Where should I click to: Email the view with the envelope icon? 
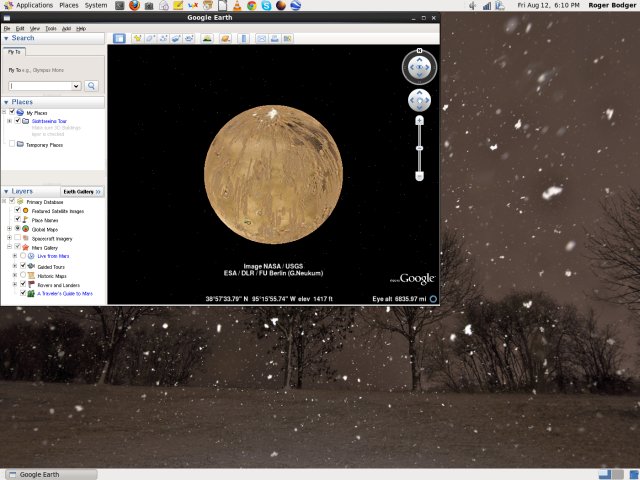(x=262, y=38)
